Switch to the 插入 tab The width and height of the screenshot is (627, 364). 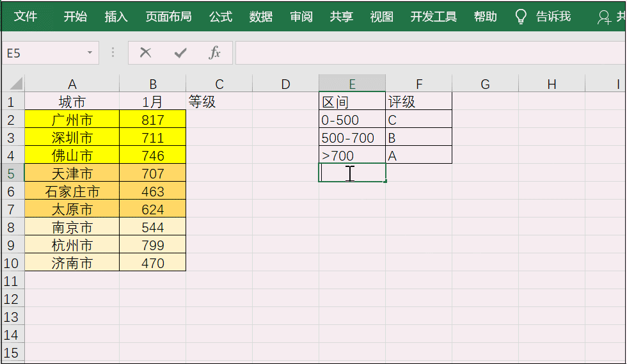click(x=116, y=17)
